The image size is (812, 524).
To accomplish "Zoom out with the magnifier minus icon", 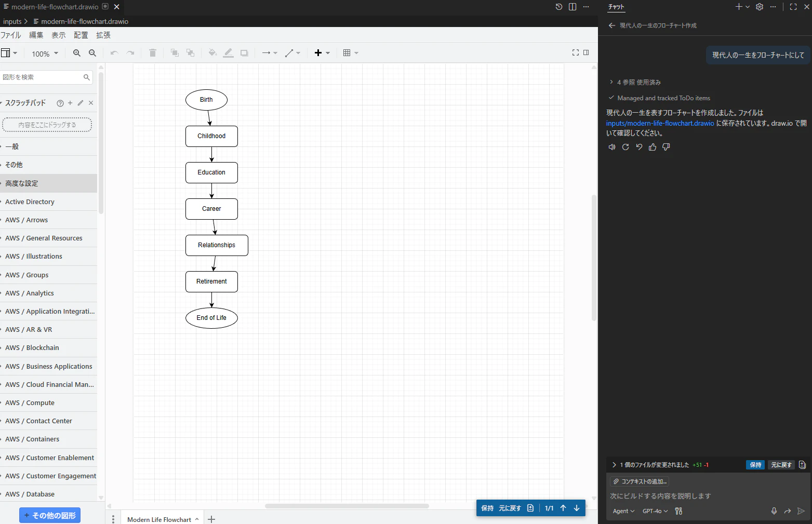I will pos(92,53).
